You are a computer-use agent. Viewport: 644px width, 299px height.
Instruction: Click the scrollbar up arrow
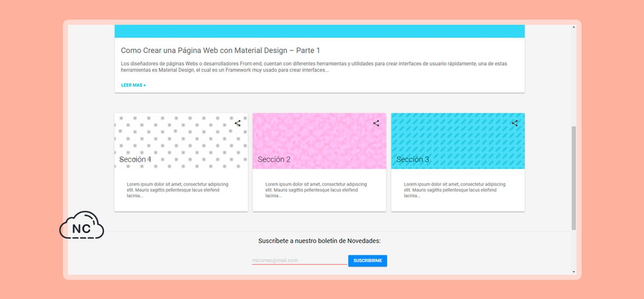point(574,27)
